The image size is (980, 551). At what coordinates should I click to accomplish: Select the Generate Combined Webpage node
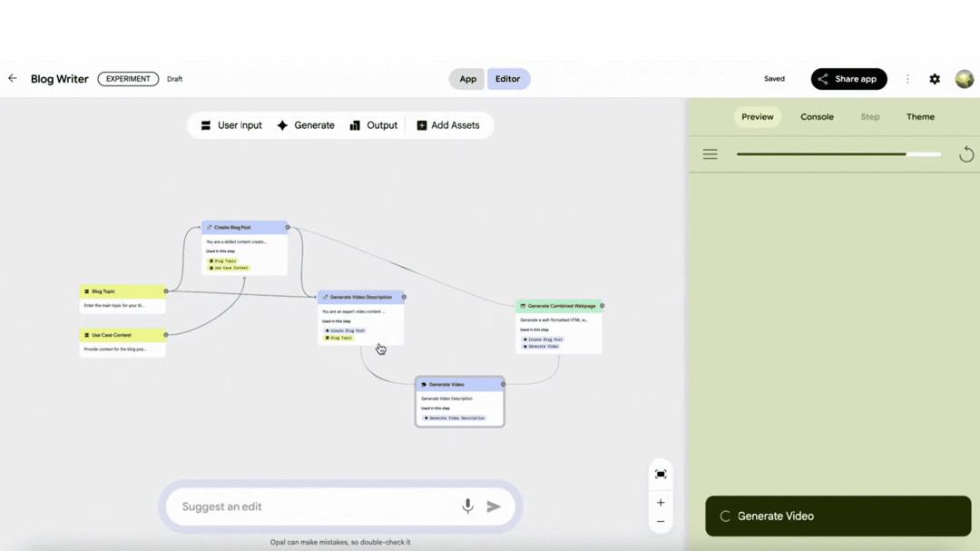point(559,327)
